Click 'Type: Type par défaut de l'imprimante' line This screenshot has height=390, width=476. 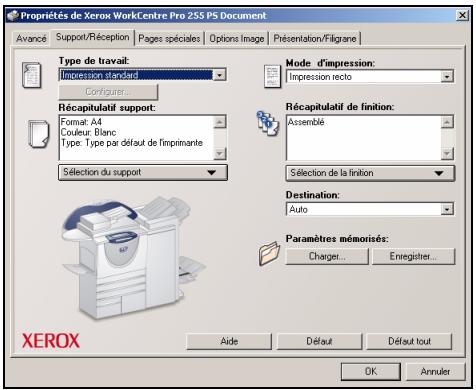click(x=132, y=143)
